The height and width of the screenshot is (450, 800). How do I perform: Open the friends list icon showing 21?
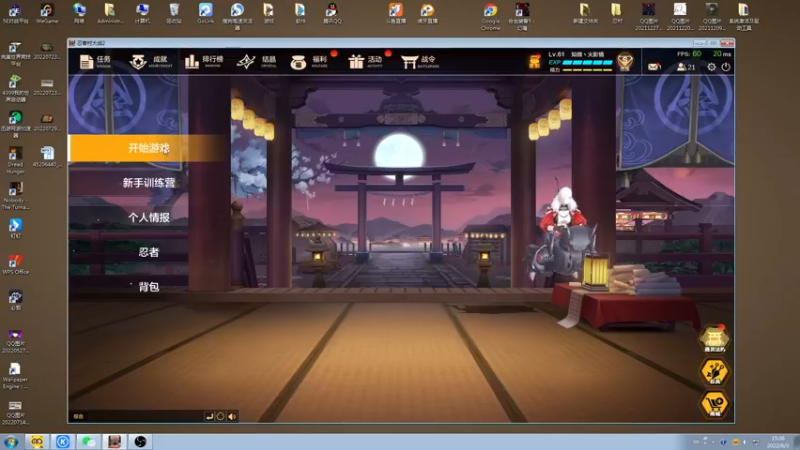coord(686,67)
